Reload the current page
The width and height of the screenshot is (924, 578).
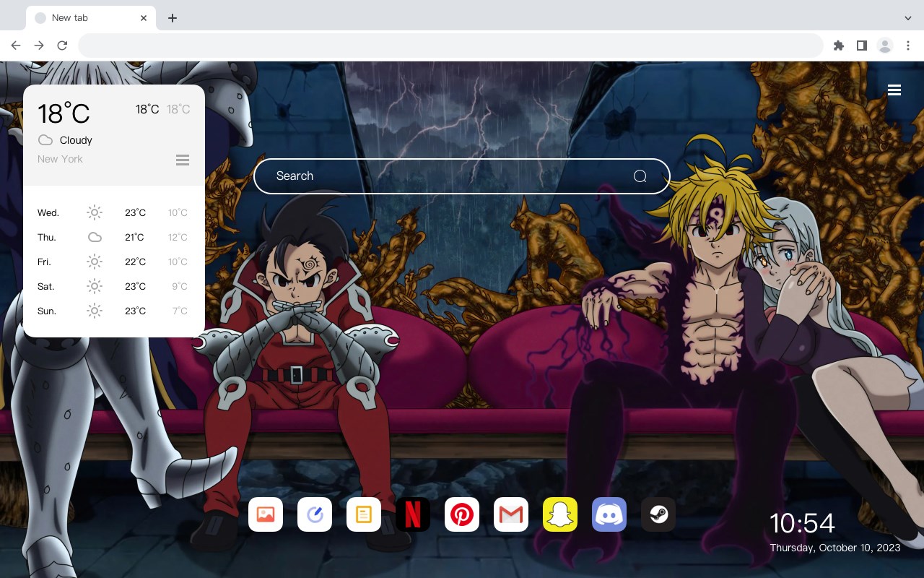pyautogui.click(x=62, y=46)
